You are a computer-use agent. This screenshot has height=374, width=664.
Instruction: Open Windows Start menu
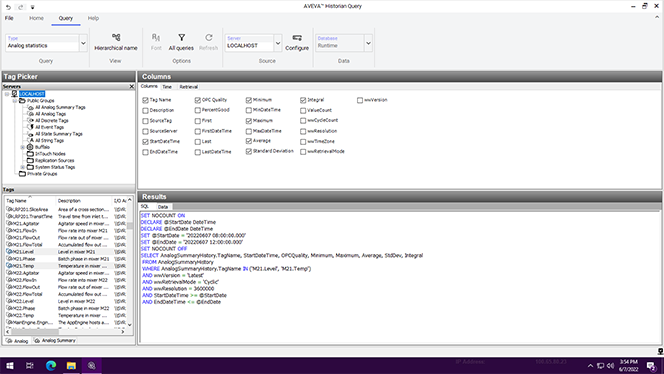[x=9, y=366]
